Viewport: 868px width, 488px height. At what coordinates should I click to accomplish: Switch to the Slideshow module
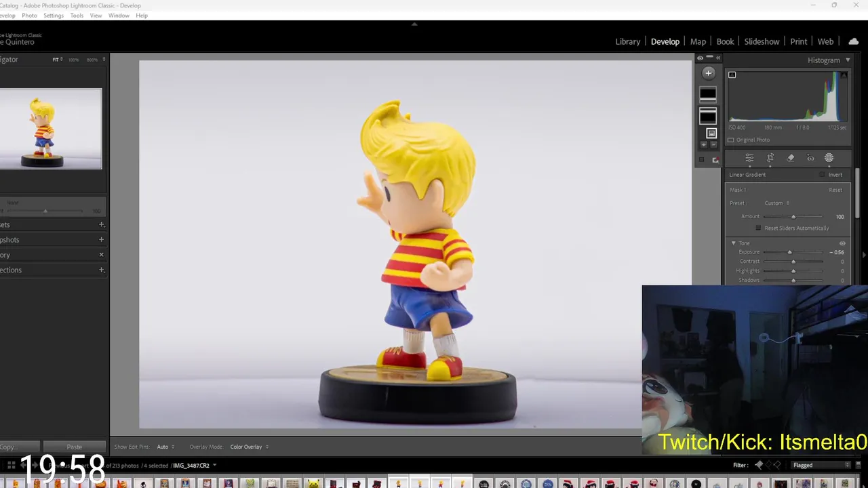pos(762,41)
